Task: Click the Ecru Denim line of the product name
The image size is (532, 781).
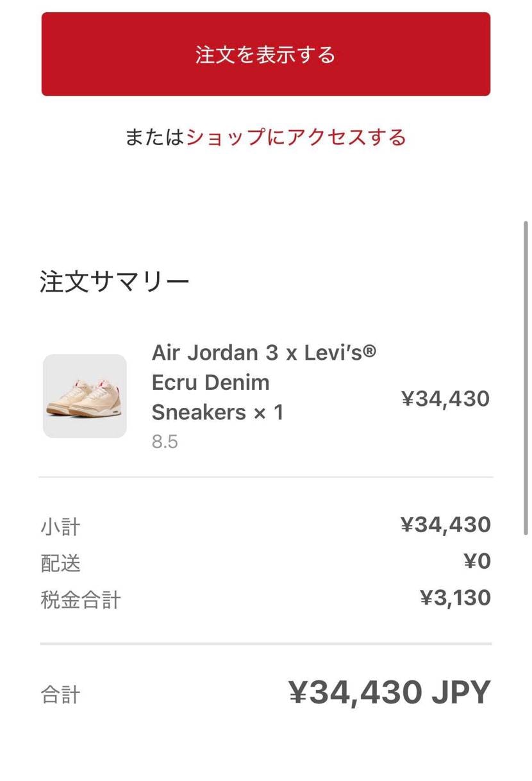Action: tap(211, 382)
